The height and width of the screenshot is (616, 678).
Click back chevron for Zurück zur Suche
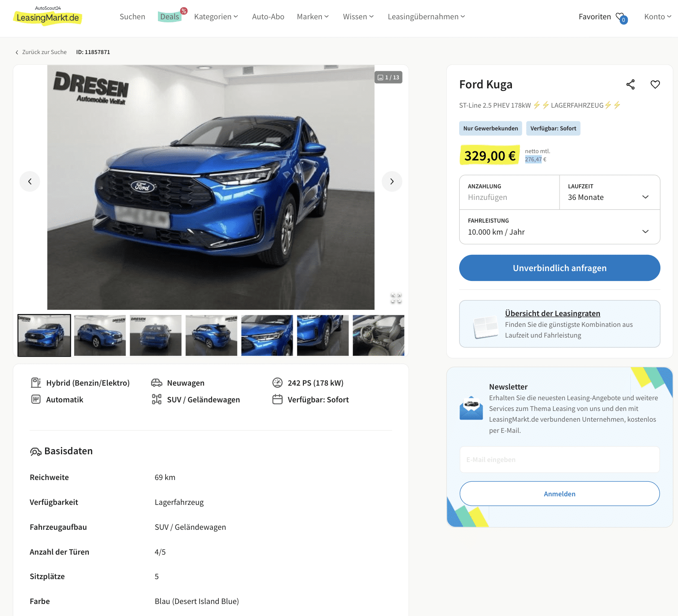tap(17, 52)
